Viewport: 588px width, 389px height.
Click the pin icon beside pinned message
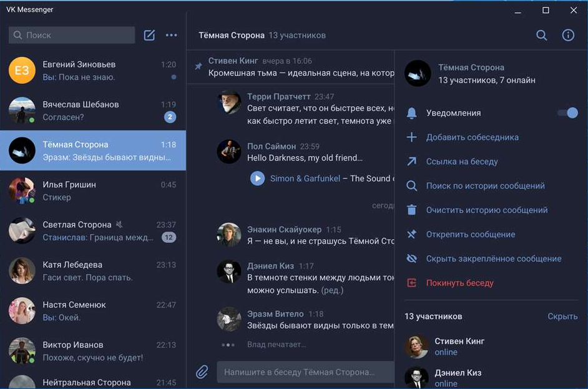(x=198, y=66)
